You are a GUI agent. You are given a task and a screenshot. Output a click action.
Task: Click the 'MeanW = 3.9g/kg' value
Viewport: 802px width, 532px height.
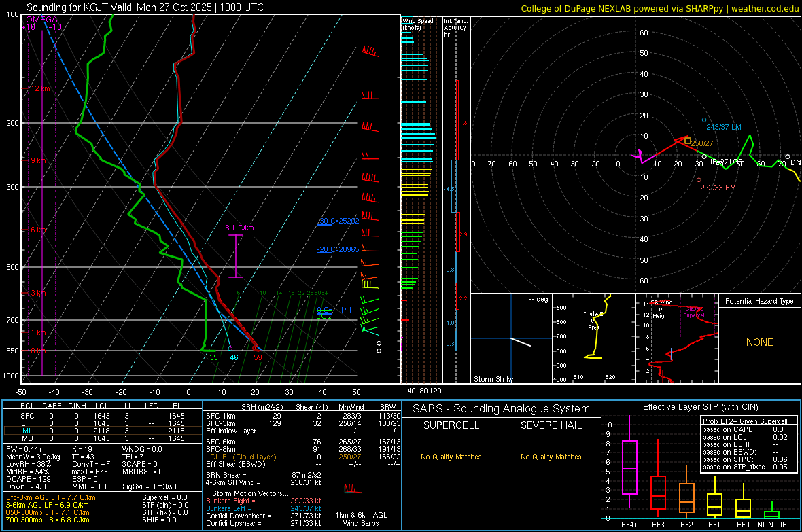tap(33, 457)
